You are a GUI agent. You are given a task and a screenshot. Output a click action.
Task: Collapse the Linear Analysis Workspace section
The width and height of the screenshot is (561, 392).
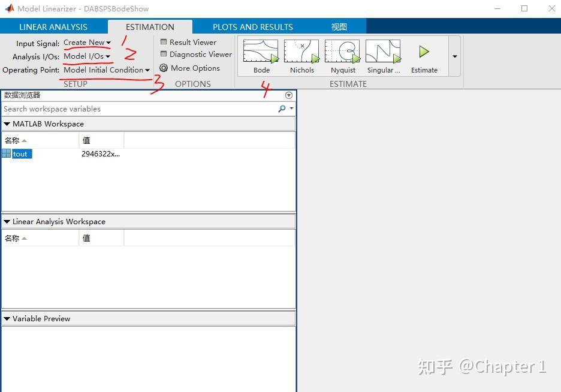[x=7, y=221]
